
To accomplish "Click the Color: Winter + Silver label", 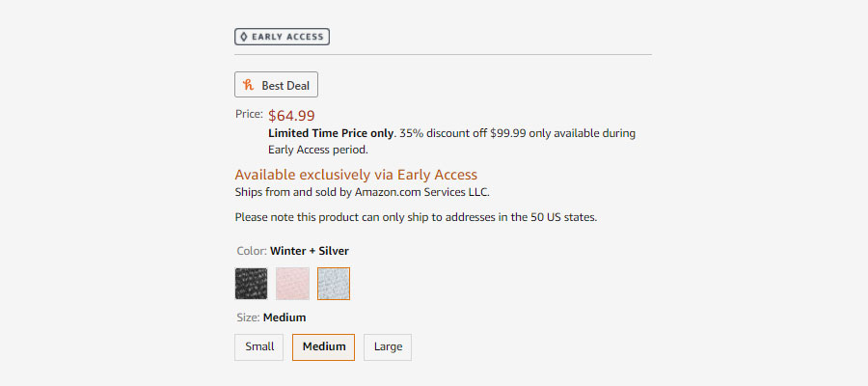I will pos(293,251).
